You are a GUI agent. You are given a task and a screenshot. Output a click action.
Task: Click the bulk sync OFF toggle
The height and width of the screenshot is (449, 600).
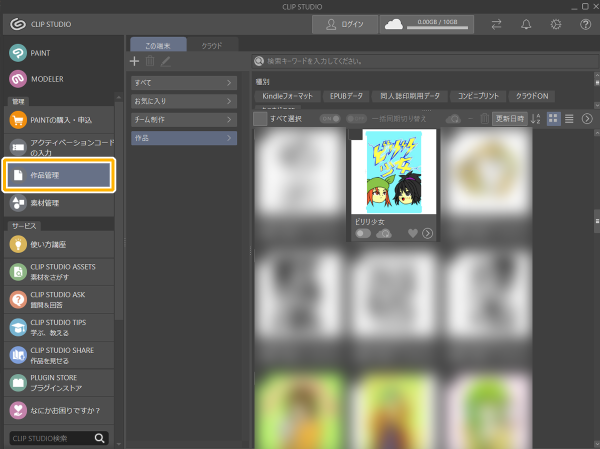pos(356,119)
